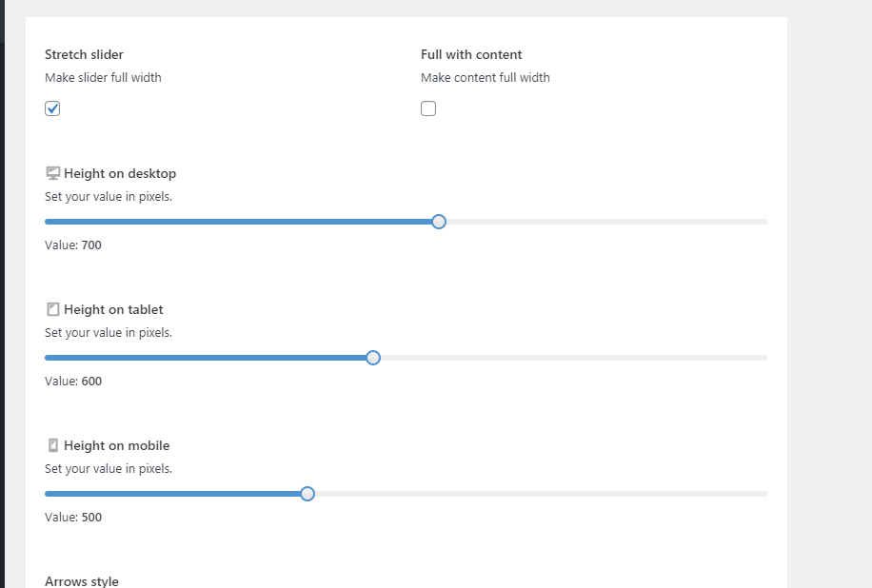Click the Full with content label
This screenshot has height=588, width=872.
471,54
